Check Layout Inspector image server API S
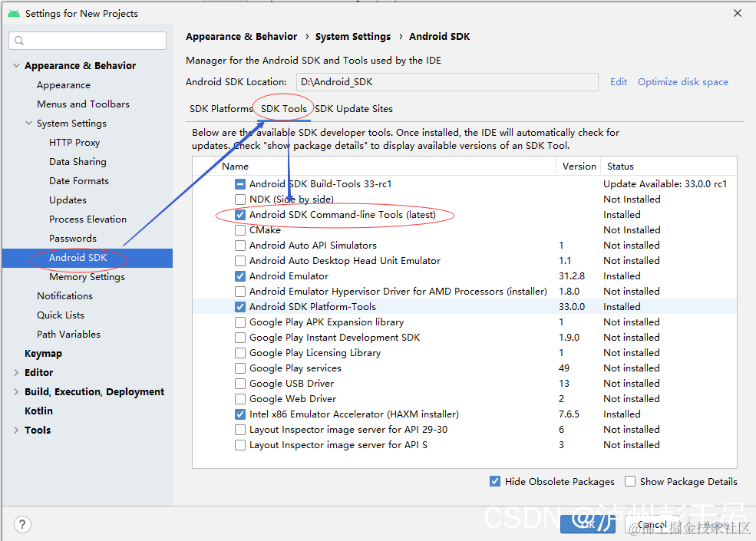The width and height of the screenshot is (756, 541). (x=240, y=445)
